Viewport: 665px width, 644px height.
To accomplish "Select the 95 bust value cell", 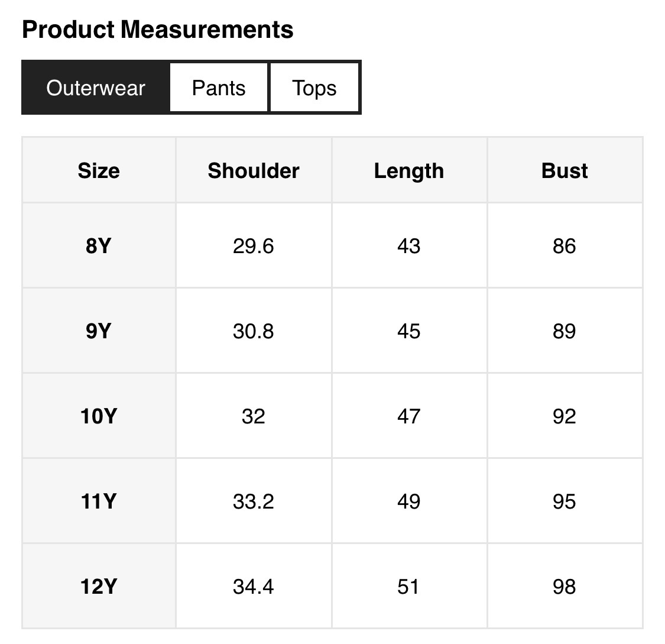I will pyautogui.click(x=565, y=501).
